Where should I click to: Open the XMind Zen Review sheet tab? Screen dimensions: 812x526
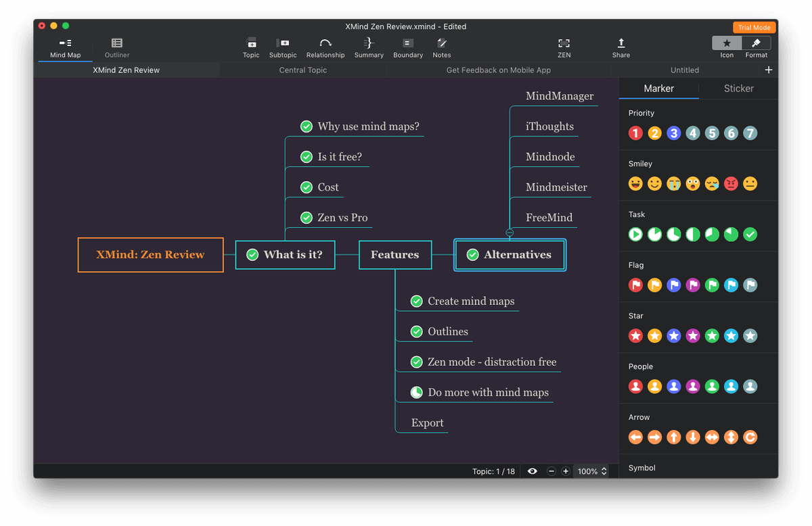(127, 70)
